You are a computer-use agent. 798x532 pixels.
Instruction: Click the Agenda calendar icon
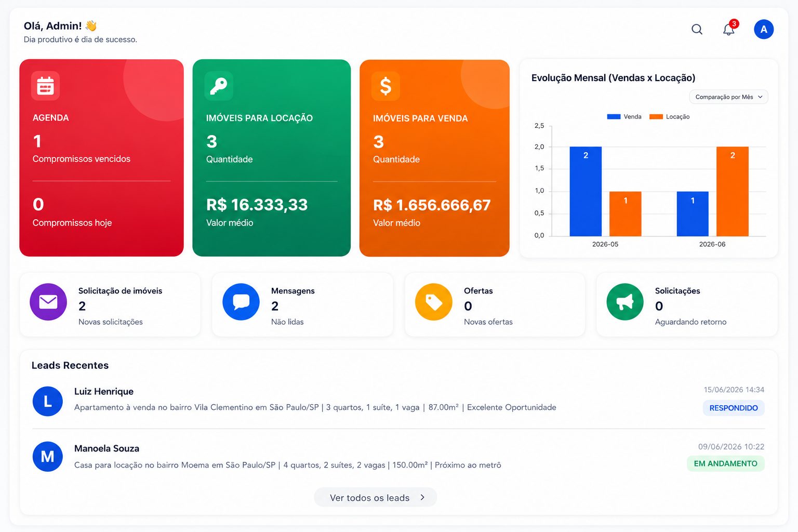[x=45, y=86]
